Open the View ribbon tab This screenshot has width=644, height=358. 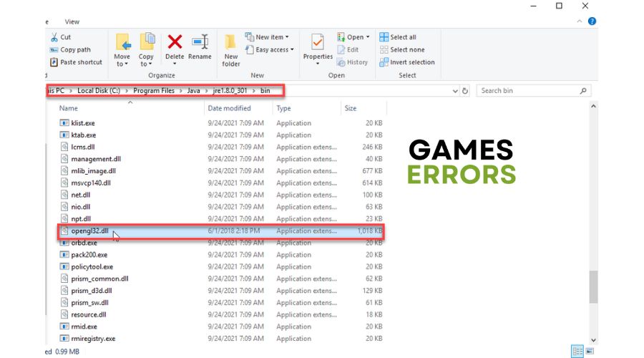(x=72, y=21)
